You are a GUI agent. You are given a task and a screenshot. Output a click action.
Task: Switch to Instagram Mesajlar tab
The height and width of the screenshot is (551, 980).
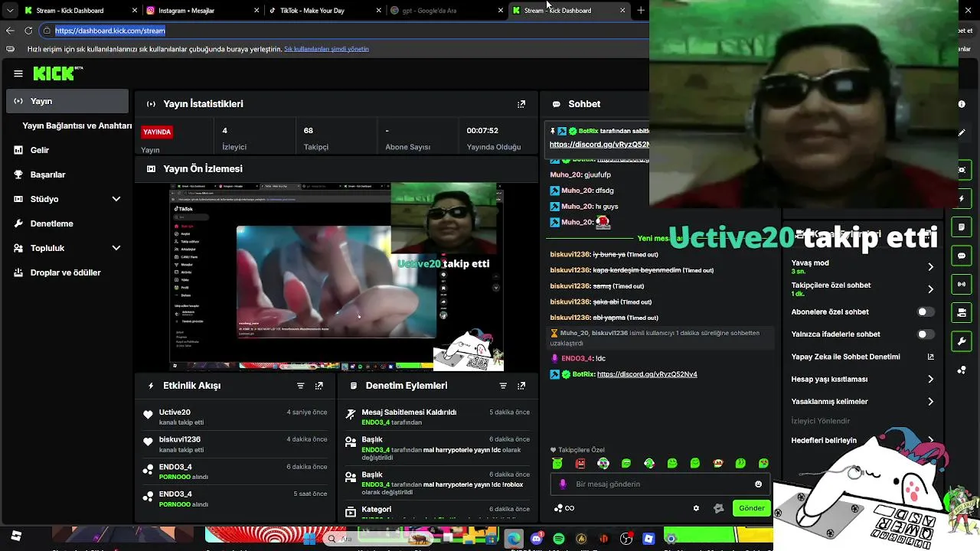[202, 11]
